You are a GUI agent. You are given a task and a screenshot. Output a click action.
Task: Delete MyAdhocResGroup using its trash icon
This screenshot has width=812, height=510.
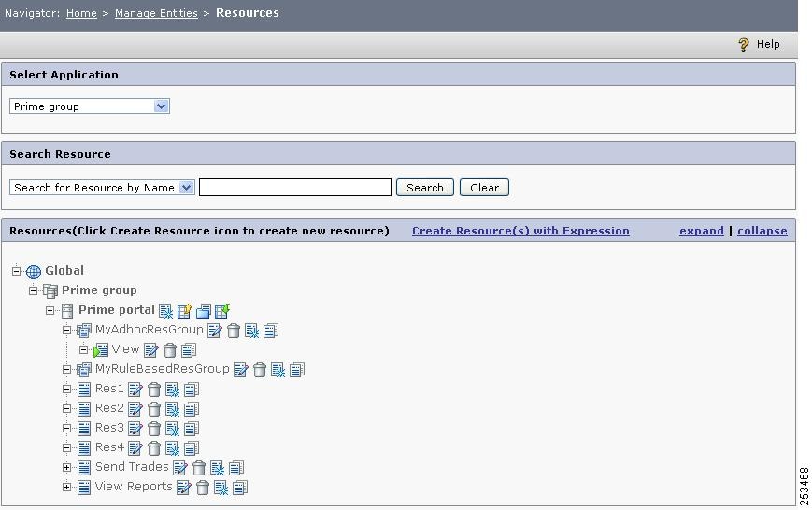(x=234, y=331)
